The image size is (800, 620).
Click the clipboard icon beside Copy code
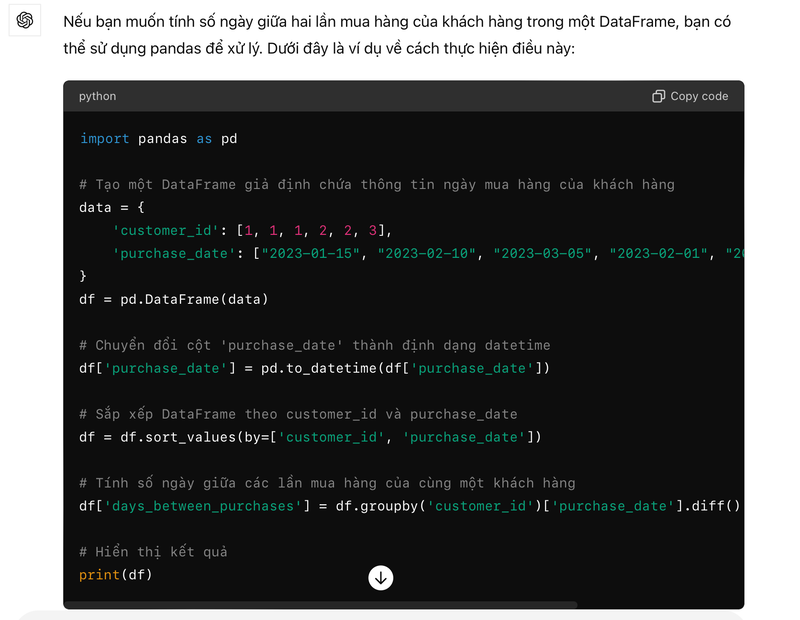coord(658,96)
